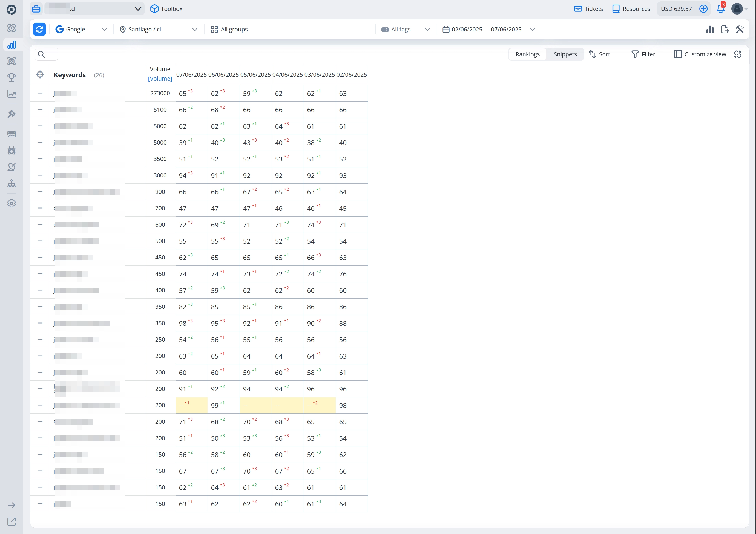The height and width of the screenshot is (534, 756).
Task: Click the 98 cell in the 02/06/2025 column
Action: click(x=352, y=405)
